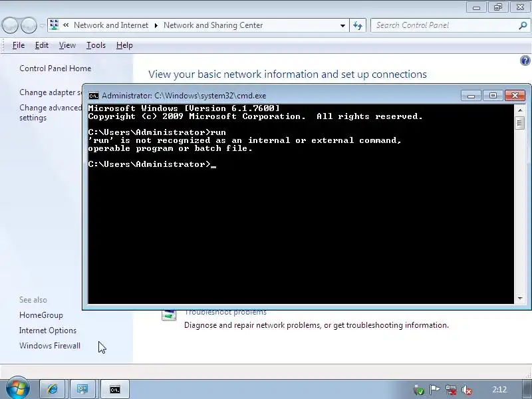Close the cmd.exe window
This screenshot has height=399, width=532.
pyautogui.click(x=515, y=96)
